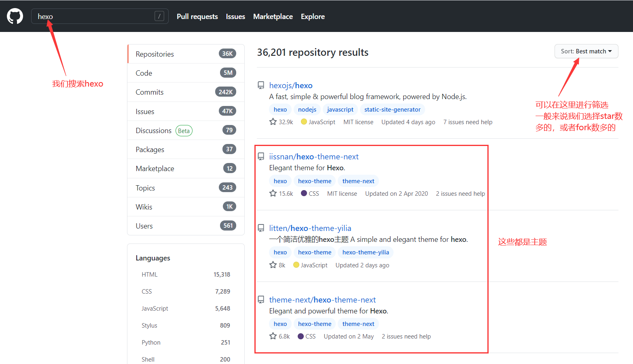Filter by Shell language
The height and width of the screenshot is (364, 633).
tap(186, 359)
